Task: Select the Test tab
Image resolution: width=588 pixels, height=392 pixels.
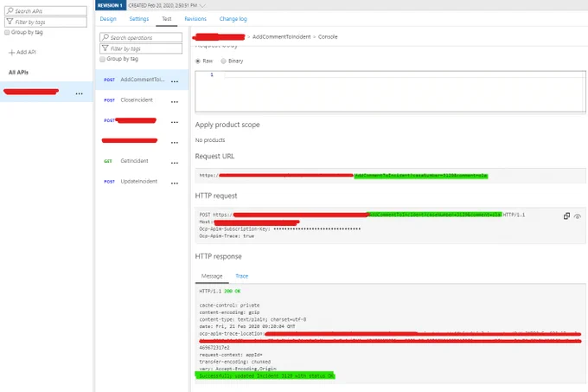Action: tap(167, 19)
